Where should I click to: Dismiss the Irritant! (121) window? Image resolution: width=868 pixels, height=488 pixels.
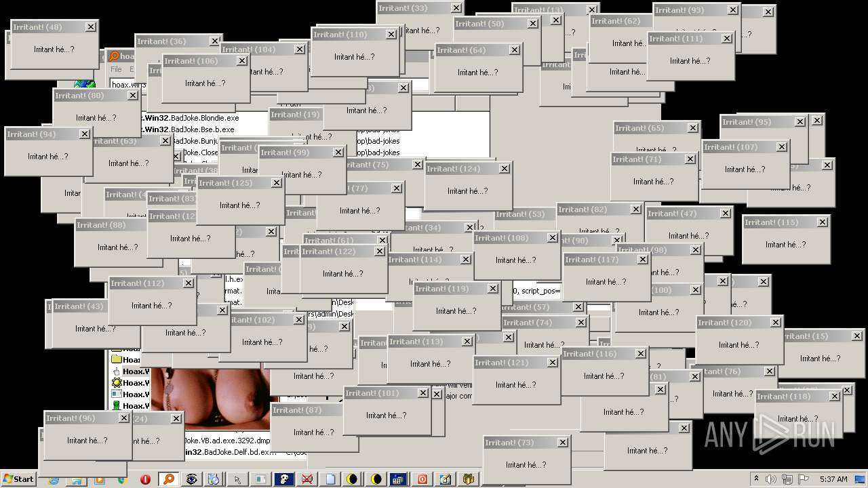[x=552, y=363]
